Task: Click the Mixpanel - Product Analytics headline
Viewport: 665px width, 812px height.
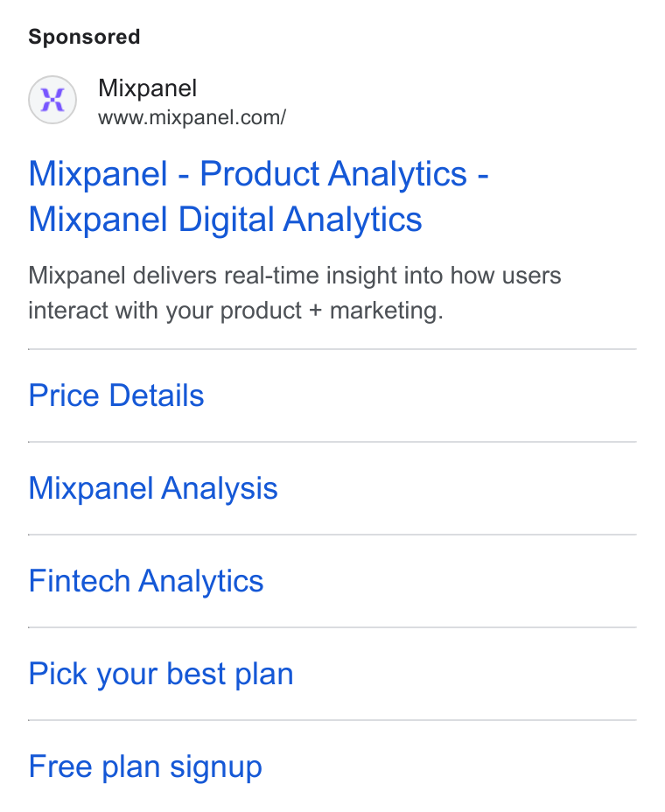Action: [x=258, y=173]
